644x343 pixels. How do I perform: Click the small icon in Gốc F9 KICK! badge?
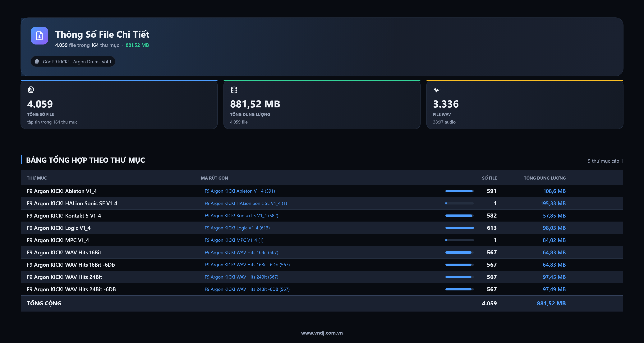37,62
